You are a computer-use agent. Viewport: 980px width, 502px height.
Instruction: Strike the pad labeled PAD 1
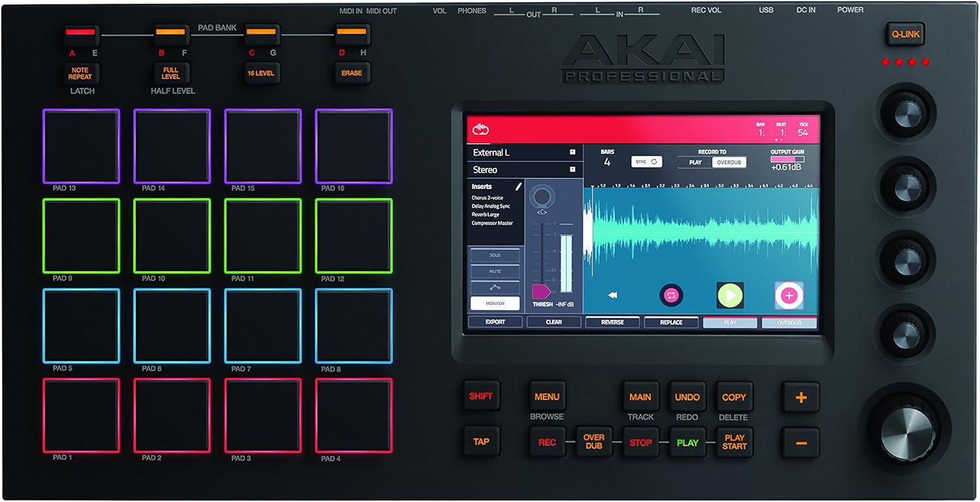click(82, 416)
